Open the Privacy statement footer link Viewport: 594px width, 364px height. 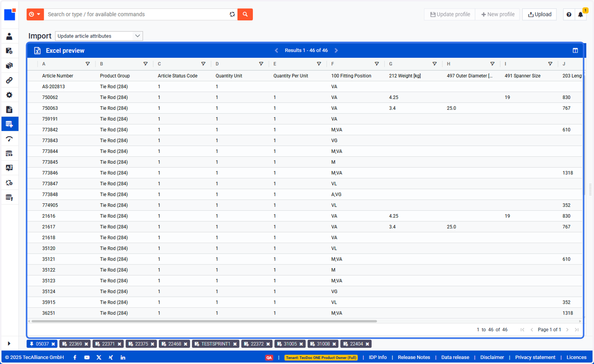click(535, 358)
